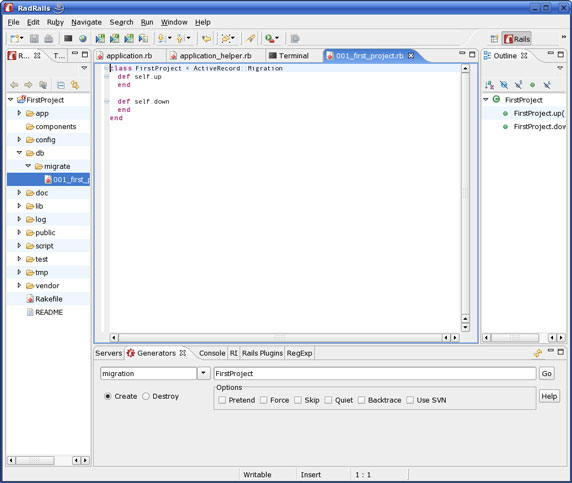
Task: Click the green dot Outline filter icon
Action: 532,85
